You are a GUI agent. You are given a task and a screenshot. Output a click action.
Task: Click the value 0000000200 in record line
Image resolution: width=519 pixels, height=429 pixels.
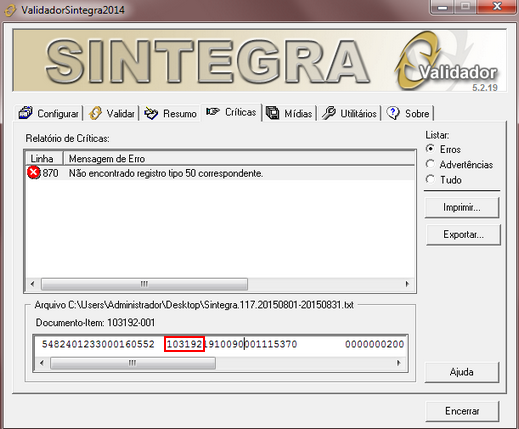[x=374, y=344]
